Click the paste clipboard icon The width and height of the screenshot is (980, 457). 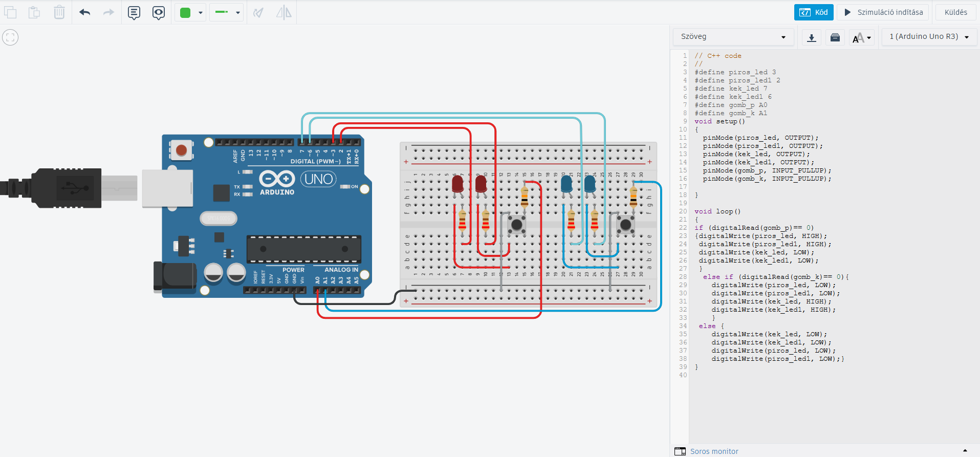pos(34,12)
